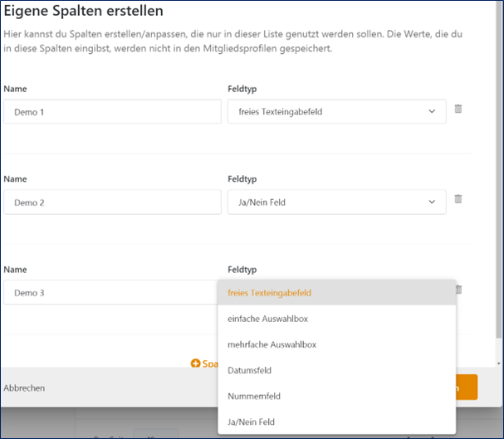The image size is (504, 439).
Task: Click the orange plus icon to add column
Action: coord(195,363)
